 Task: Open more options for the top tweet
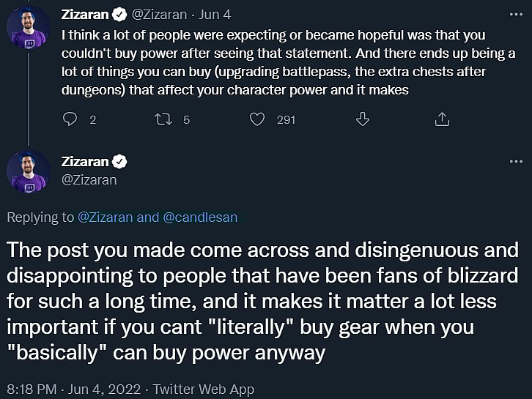pos(515,13)
